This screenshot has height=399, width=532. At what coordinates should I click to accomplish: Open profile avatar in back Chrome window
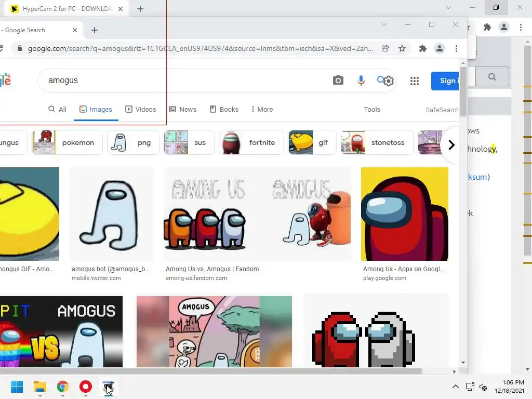[x=504, y=27]
